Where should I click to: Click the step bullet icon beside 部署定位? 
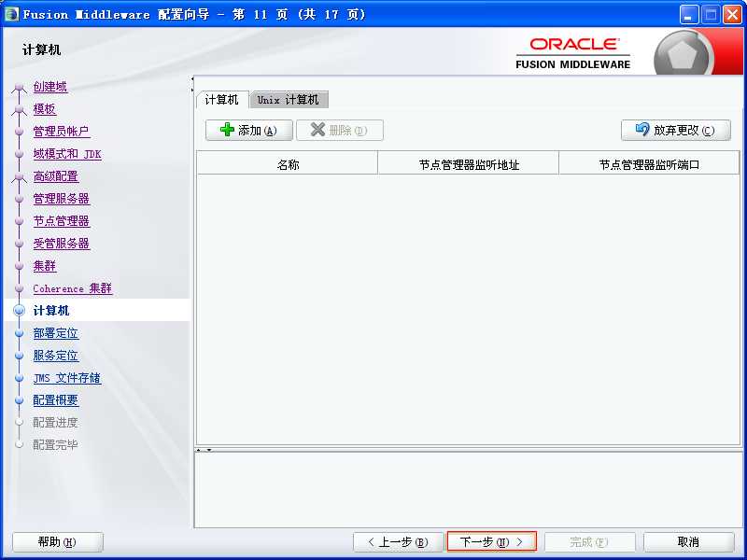(x=19, y=333)
